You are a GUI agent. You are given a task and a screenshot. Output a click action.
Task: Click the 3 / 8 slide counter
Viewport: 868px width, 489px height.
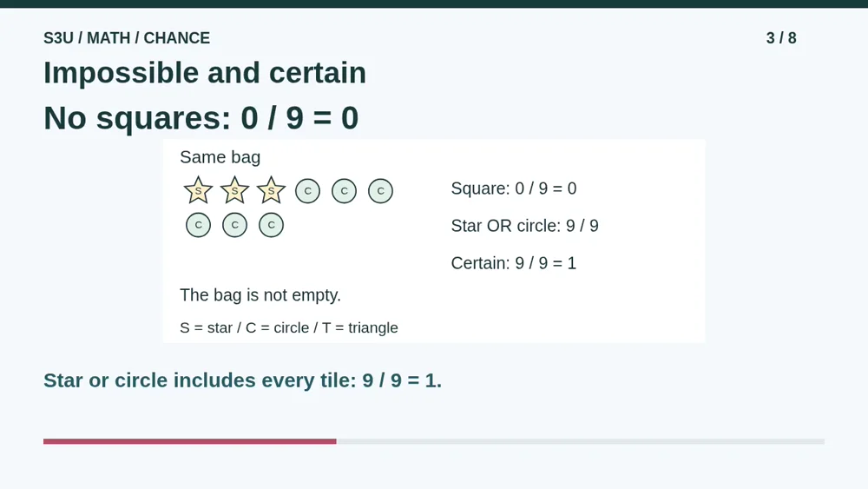(781, 38)
